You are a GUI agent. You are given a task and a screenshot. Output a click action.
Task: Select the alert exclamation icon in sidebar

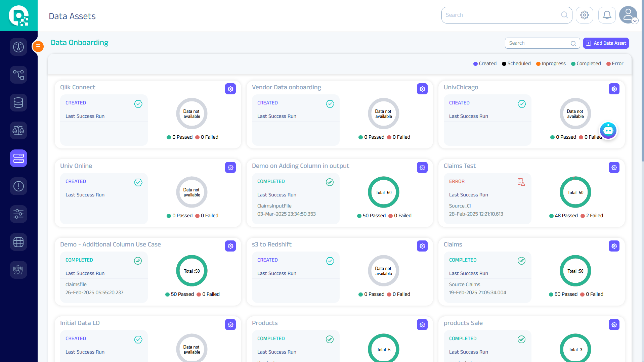point(18,186)
